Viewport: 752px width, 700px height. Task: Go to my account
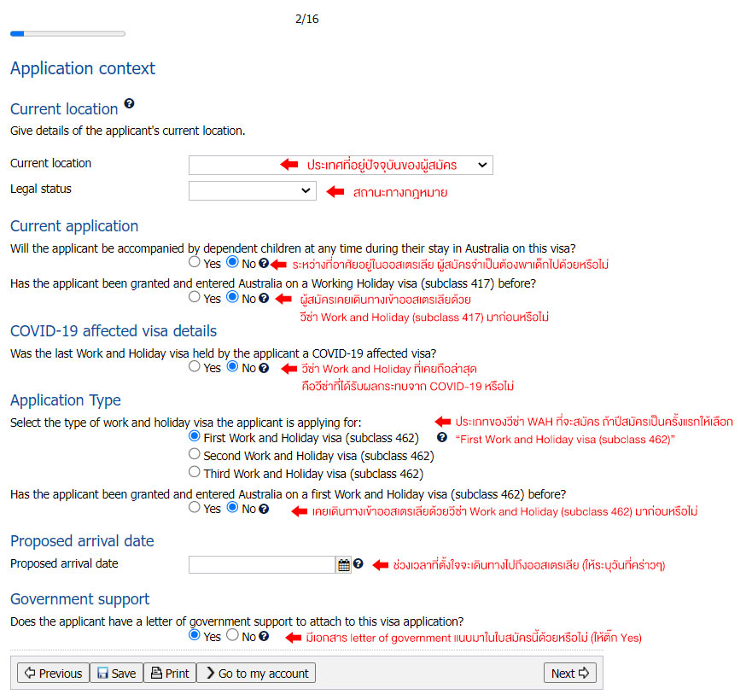click(256, 674)
